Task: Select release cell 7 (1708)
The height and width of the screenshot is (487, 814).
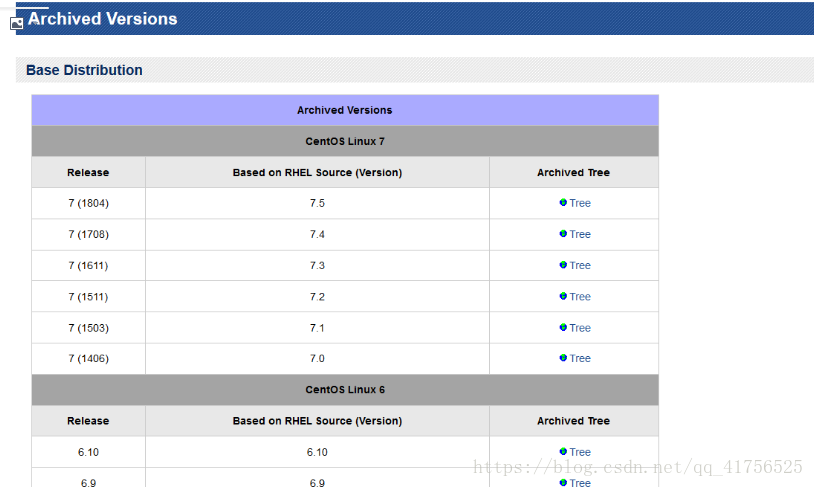Action: coord(88,234)
